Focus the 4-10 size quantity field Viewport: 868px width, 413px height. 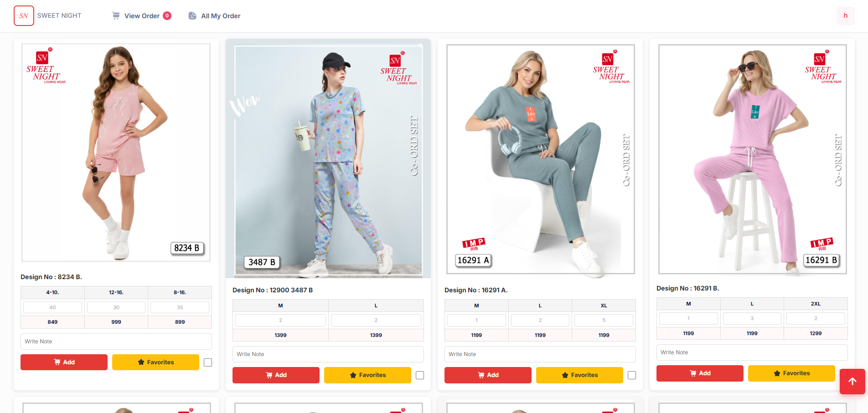(52, 307)
